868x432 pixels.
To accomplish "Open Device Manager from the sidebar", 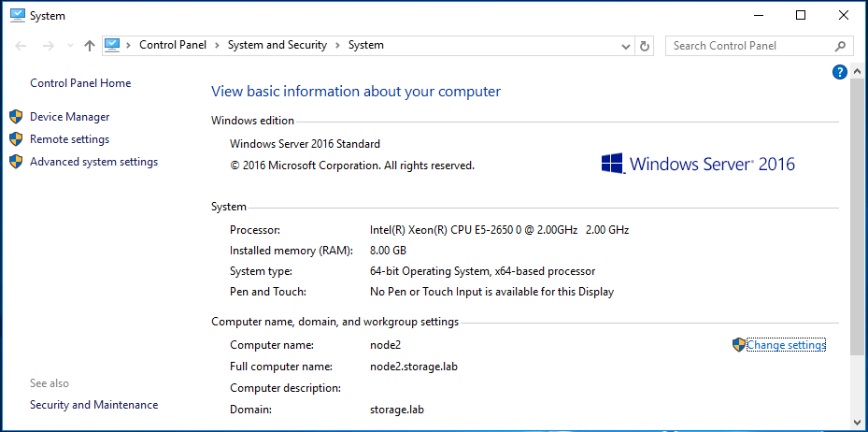I will click(x=70, y=117).
